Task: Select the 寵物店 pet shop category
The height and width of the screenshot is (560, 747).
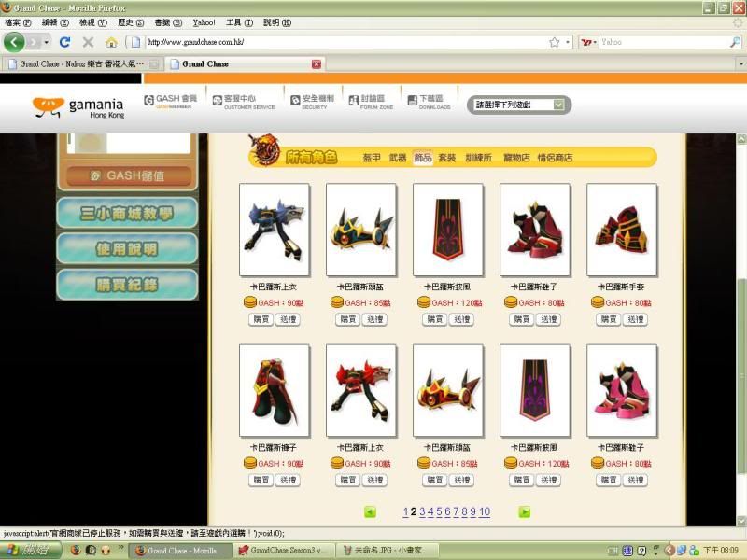Action: (x=516, y=158)
